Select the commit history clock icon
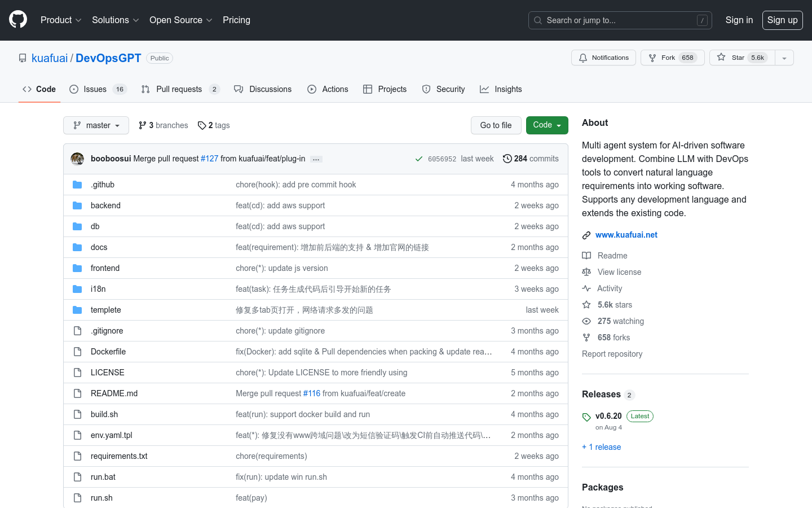Viewport: 812px width, 508px height. click(x=506, y=159)
